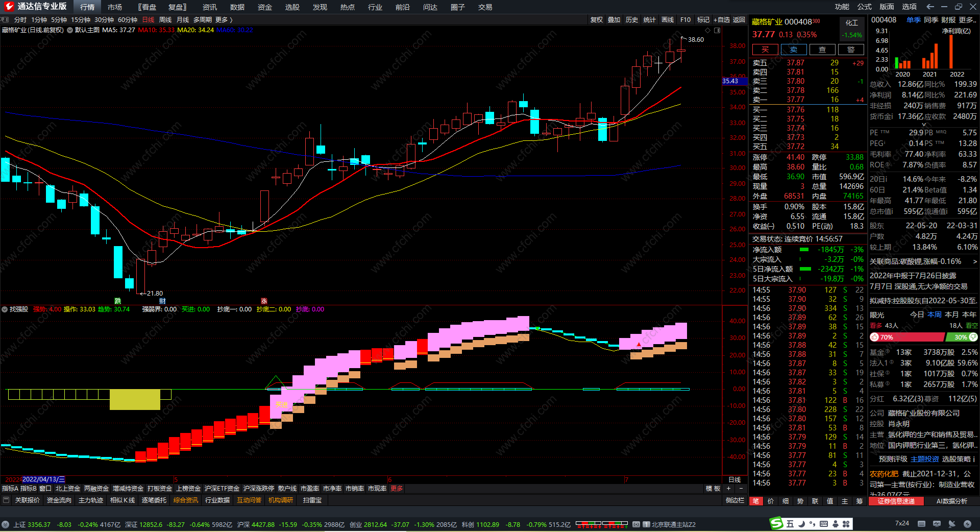Toggle the 侧边栏 sidebar
Viewport: 980px width, 532px height.
pos(735,500)
